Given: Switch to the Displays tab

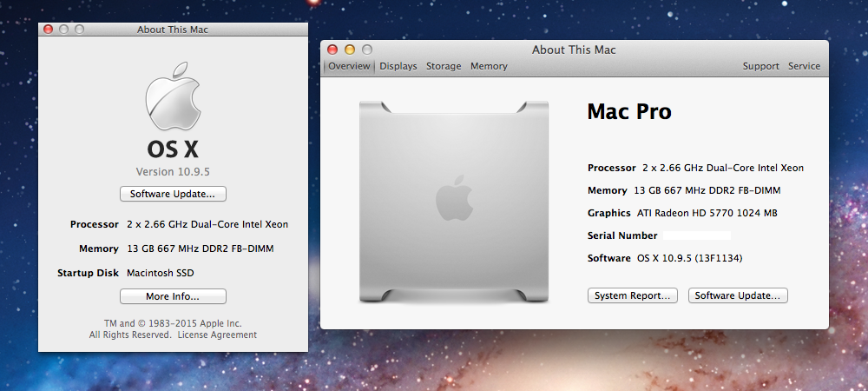Looking at the screenshot, I should 398,66.
